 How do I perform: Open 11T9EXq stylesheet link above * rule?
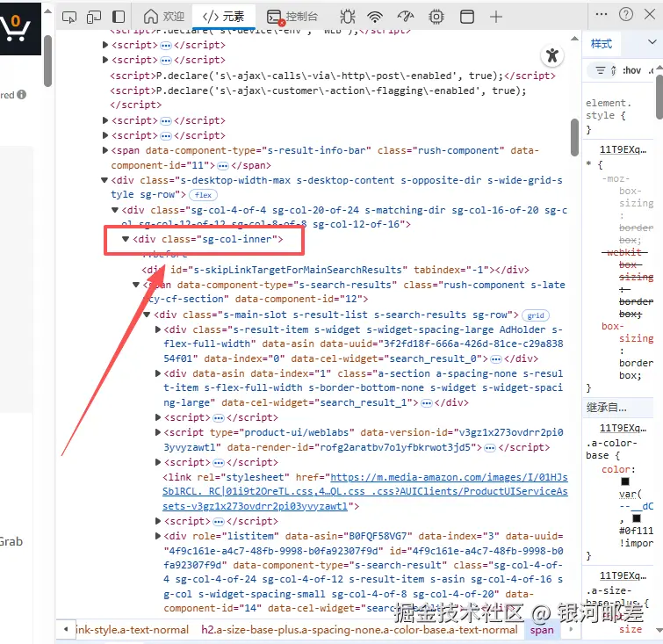(623, 149)
